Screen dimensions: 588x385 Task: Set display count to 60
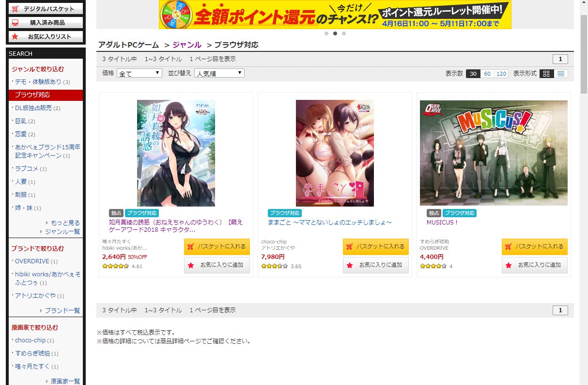pos(487,74)
